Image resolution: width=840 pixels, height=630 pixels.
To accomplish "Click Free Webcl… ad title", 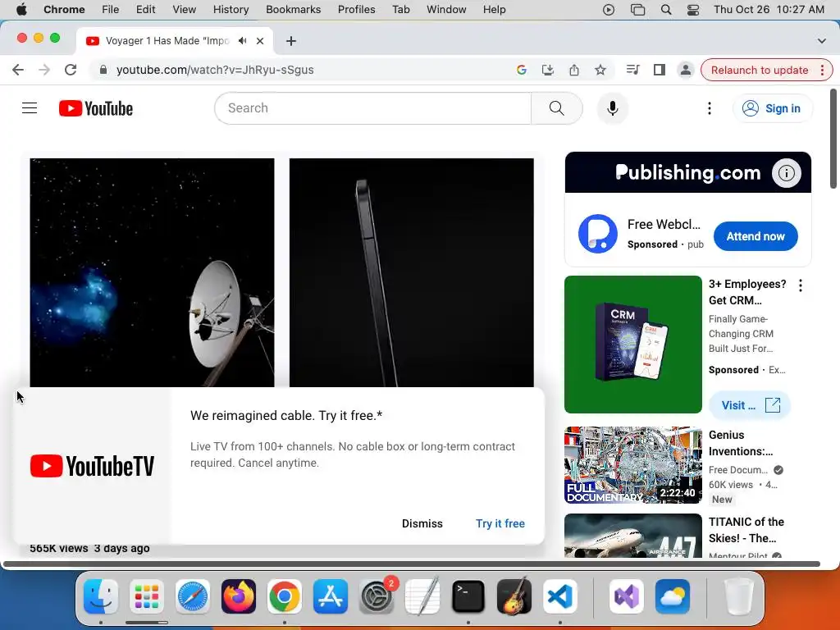I will pyautogui.click(x=664, y=225).
